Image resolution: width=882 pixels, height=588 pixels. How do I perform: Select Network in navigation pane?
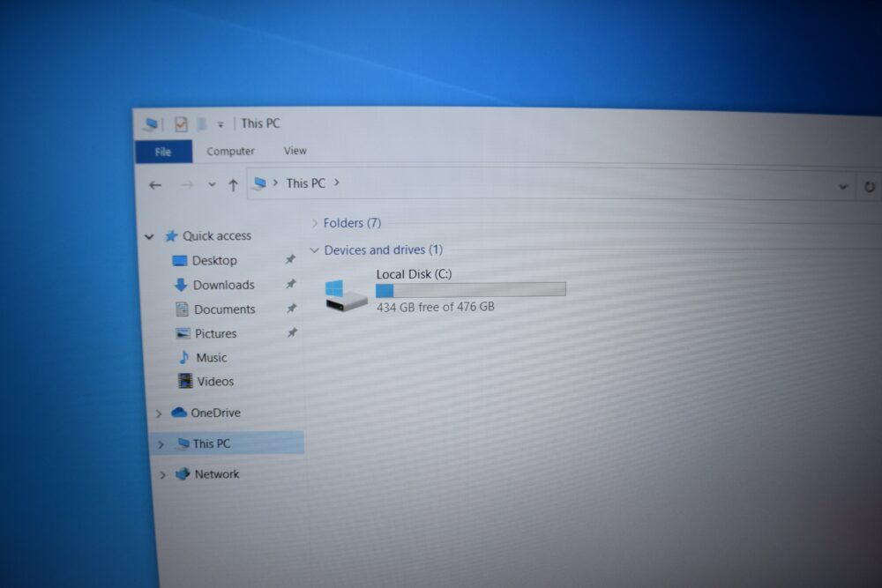tap(217, 474)
